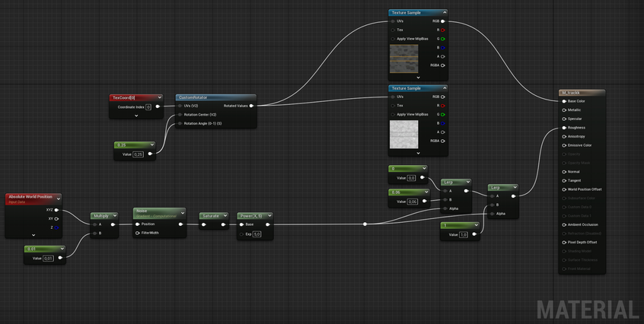Image resolution: width=644 pixels, height=324 pixels.
Task: Click the XYZ output pin of Absolute World Position
Action: (57, 210)
